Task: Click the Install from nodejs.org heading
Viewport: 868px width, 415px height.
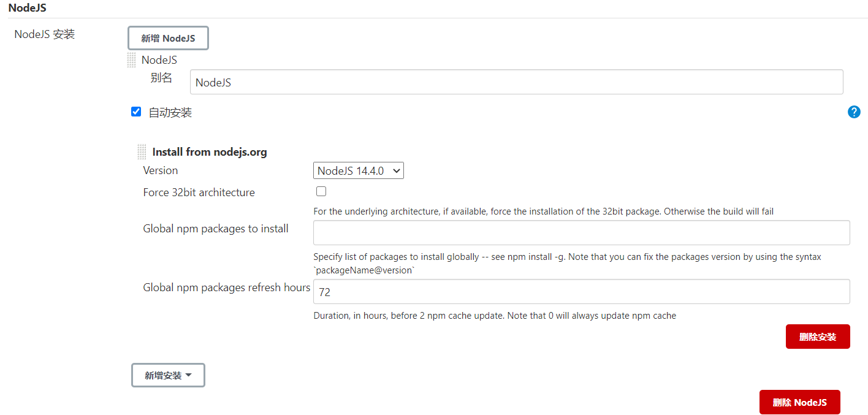Action: [x=210, y=152]
